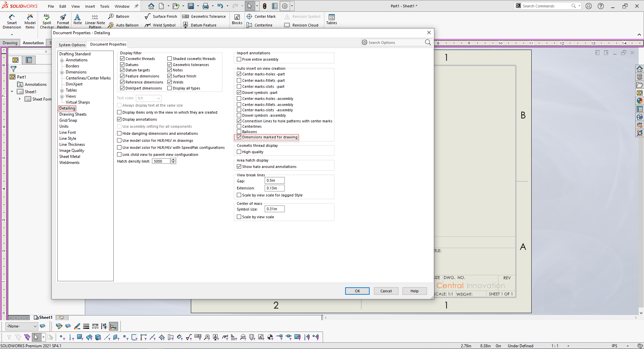This screenshot has height=349, width=644.
Task: Click the Surface Finish icon
Action: (x=148, y=16)
